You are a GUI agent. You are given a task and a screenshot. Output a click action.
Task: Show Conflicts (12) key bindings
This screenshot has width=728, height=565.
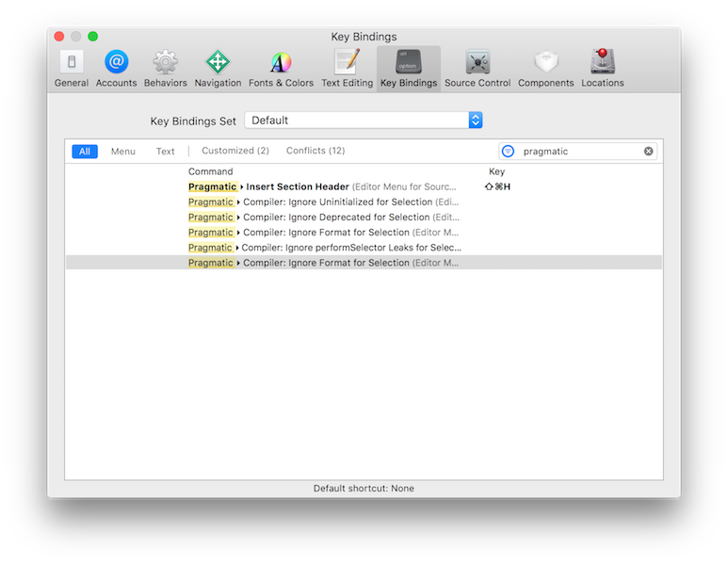(315, 151)
